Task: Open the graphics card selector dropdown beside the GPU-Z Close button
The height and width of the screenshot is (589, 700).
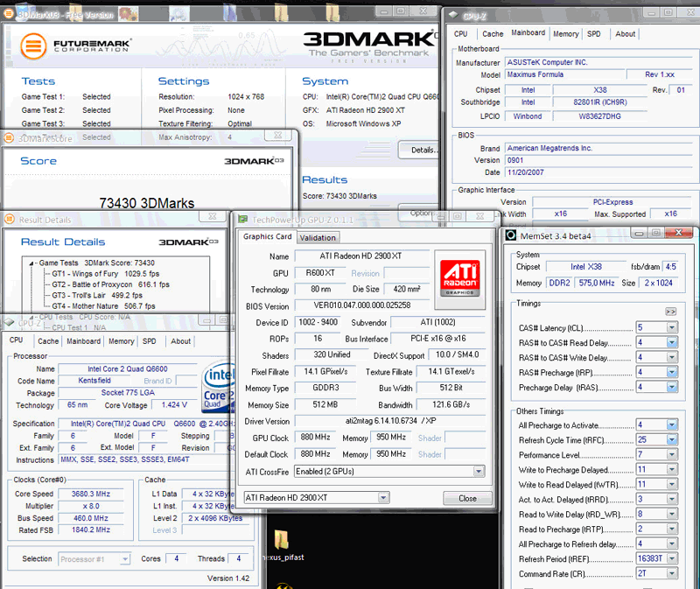Action: [x=383, y=497]
